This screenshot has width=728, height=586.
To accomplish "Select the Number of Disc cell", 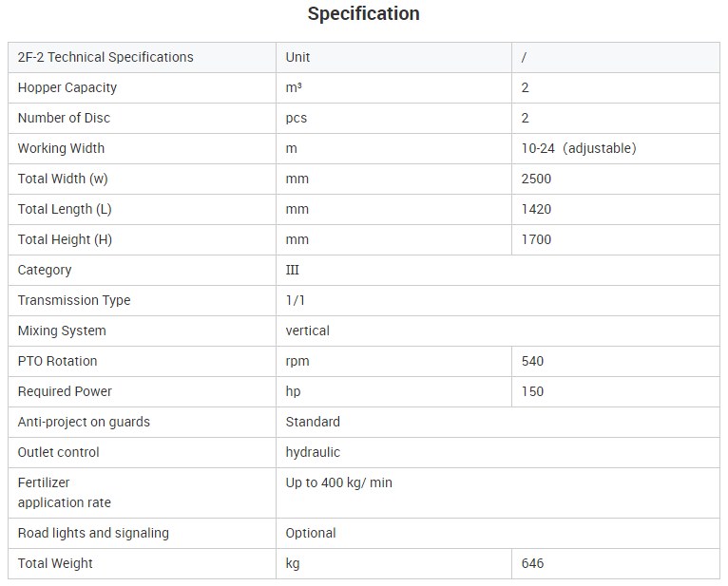I will (x=142, y=119).
